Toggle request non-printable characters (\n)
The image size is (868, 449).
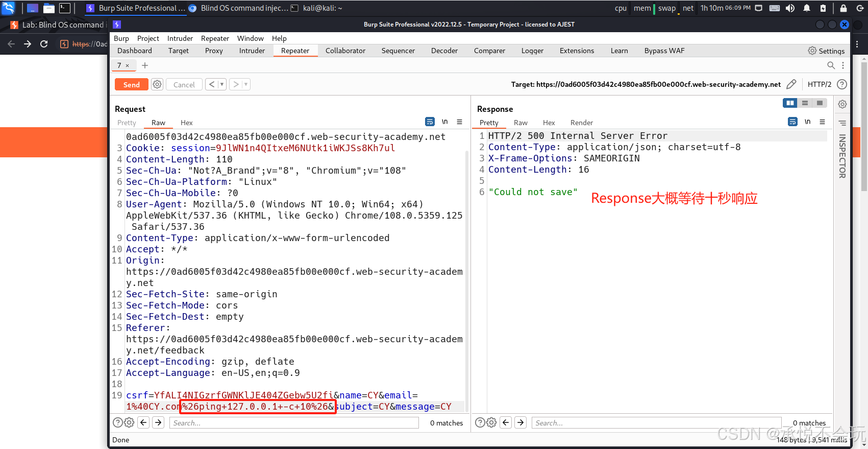[445, 122]
